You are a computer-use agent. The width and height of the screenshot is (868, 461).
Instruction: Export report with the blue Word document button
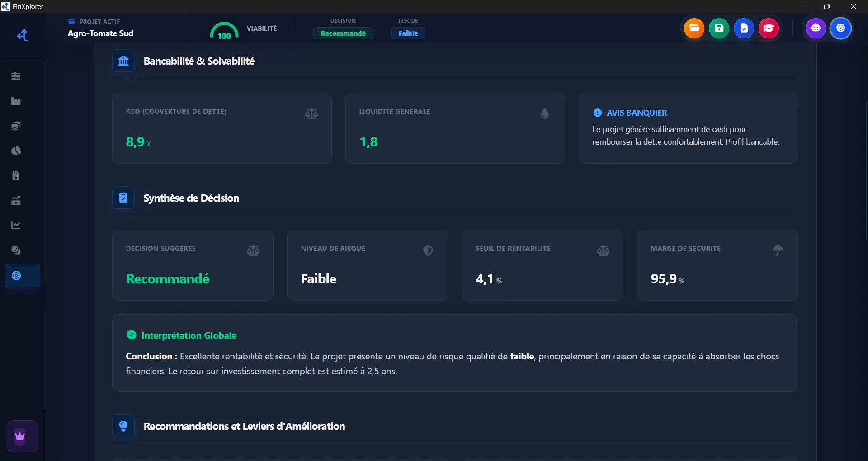[744, 28]
